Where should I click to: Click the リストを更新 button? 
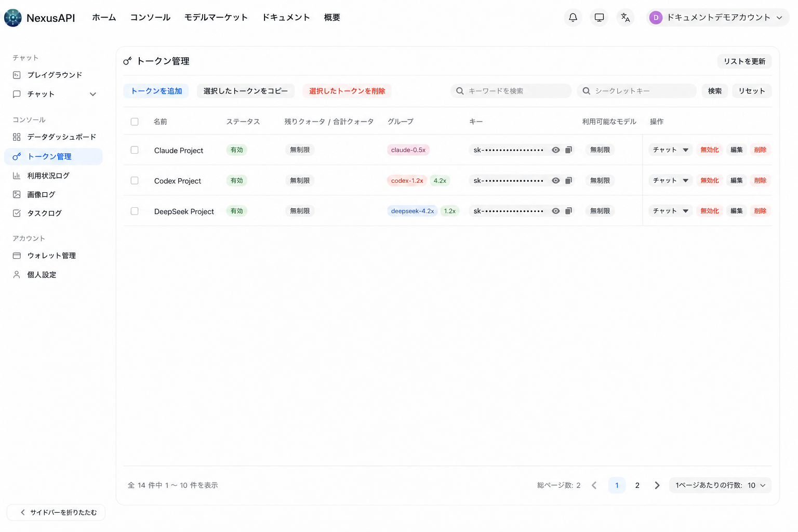[744, 61]
